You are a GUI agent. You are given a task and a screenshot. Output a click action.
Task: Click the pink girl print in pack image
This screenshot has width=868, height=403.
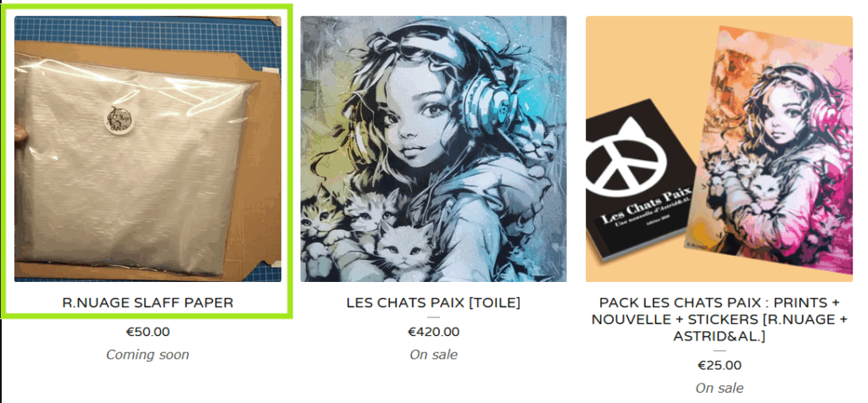[771, 149]
